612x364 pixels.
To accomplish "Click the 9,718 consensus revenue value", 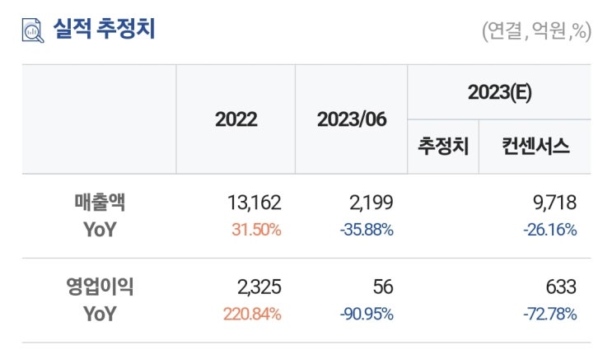I will click(x=554, y=203).
